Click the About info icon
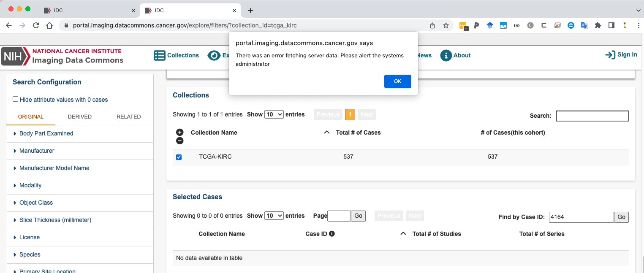 click(446, 55)
